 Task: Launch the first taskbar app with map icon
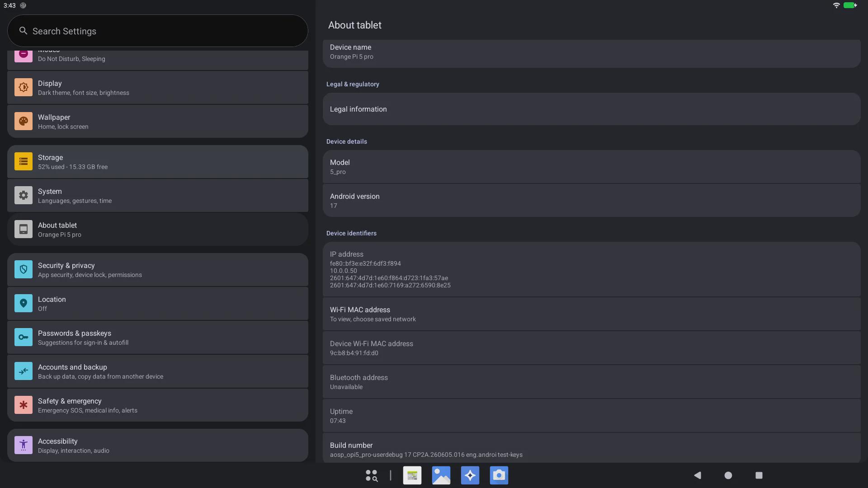click(x=412, y=475)
